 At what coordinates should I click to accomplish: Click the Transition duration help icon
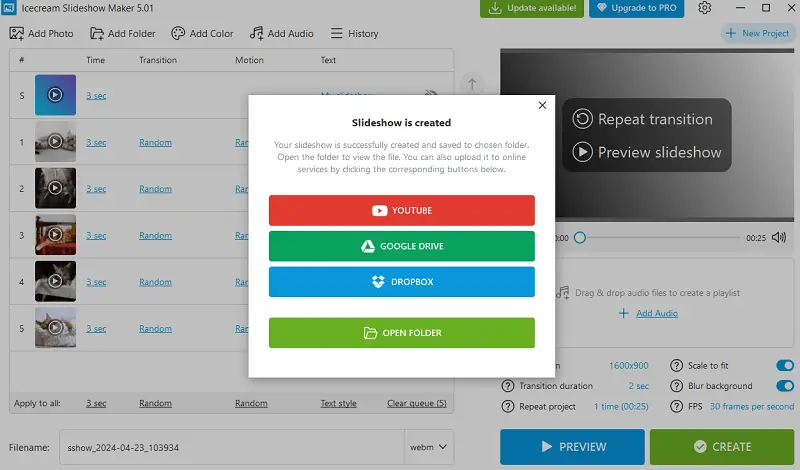(508, 386)
